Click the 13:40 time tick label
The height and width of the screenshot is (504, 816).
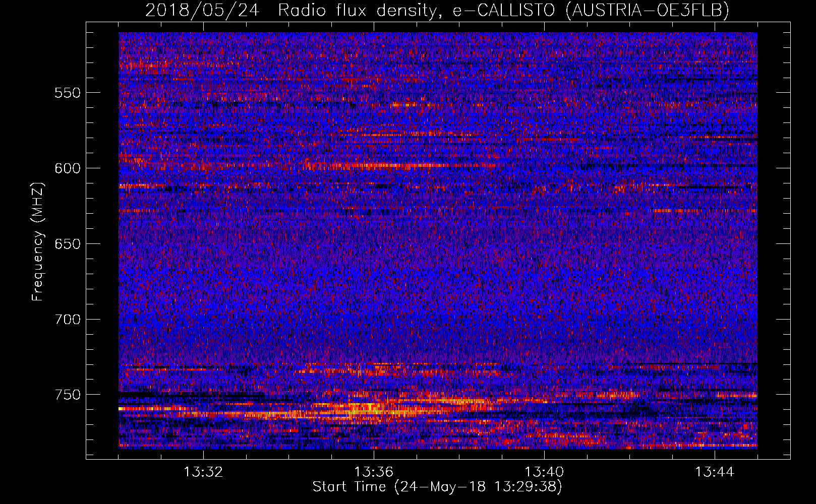(x=544, y=472)
